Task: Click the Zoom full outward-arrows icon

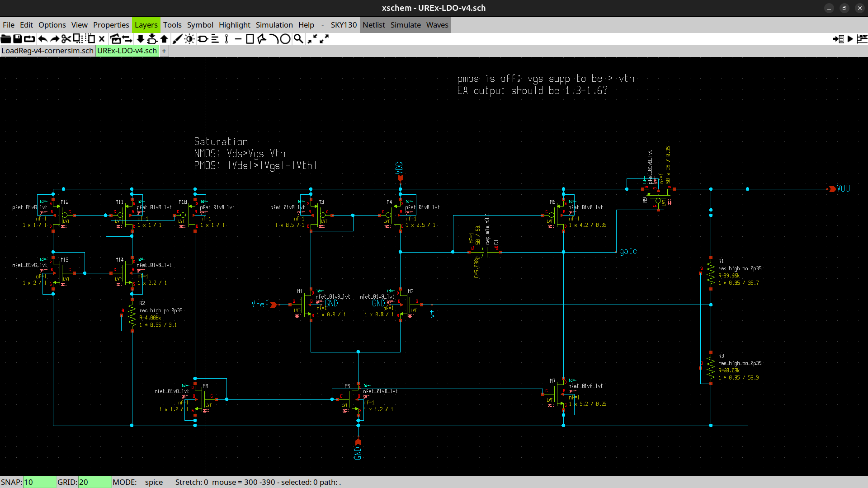Action: click(324, 39)
